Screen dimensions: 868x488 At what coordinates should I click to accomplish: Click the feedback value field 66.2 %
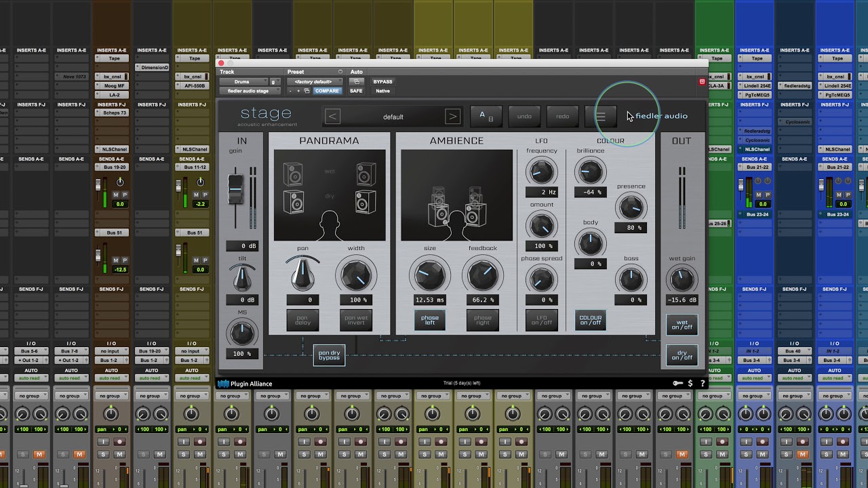[483, 300]
